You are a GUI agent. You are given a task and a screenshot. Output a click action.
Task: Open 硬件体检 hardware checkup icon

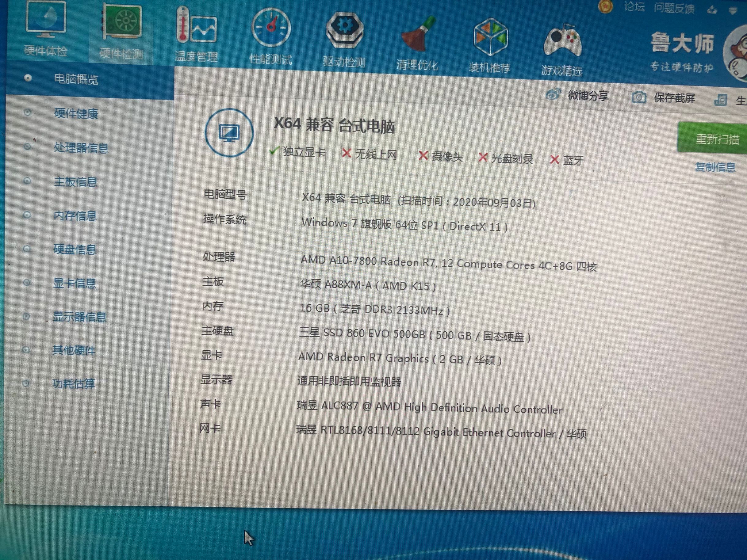click(x=46, y=20)
